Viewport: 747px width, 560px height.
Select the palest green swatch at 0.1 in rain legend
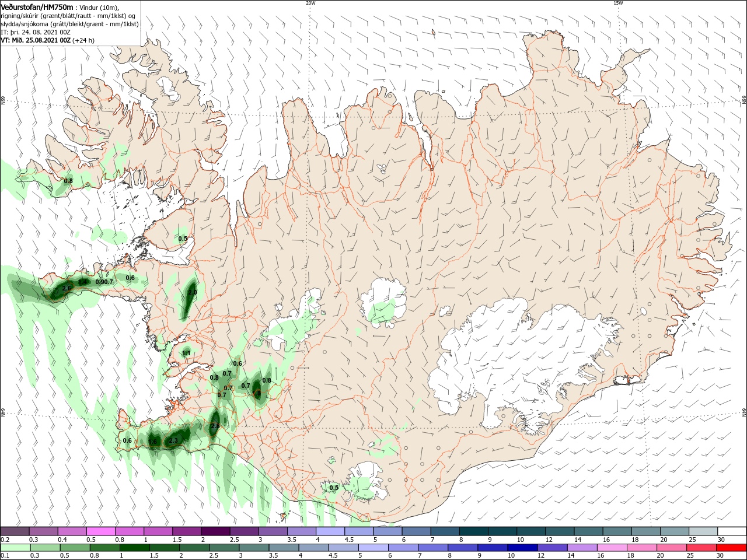tap(15, 548)
